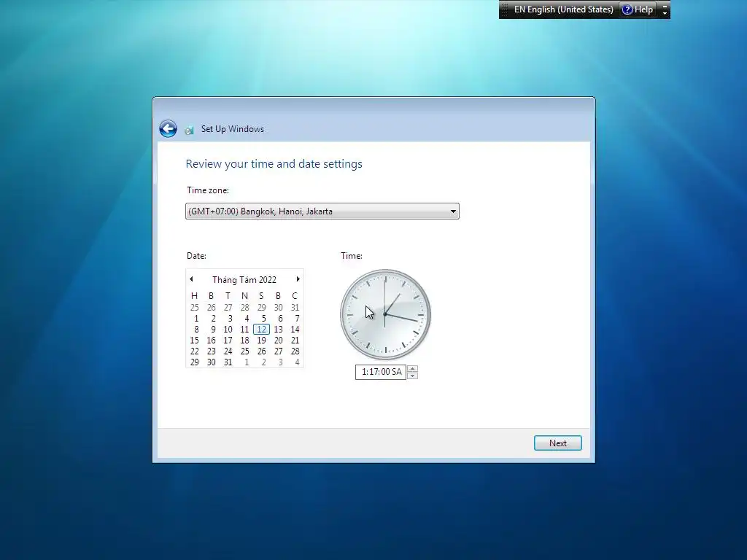Select date 7 in the calendar
This screenshot has width=747, height=560.
297,319
